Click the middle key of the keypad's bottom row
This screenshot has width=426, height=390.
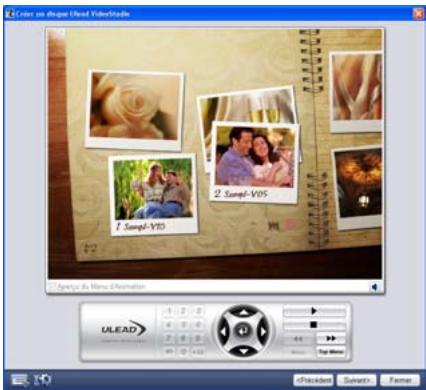(183, 351)
